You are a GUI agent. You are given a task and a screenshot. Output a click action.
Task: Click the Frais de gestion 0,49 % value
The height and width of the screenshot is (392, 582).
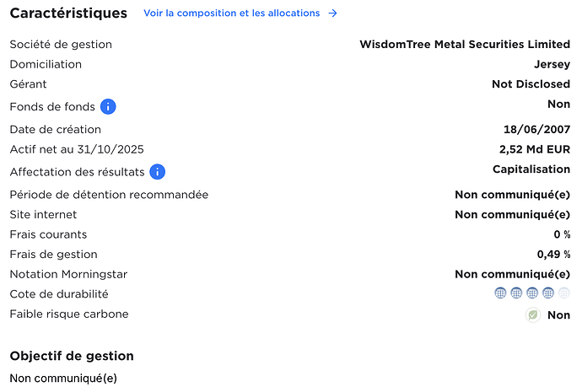point(553,254)
